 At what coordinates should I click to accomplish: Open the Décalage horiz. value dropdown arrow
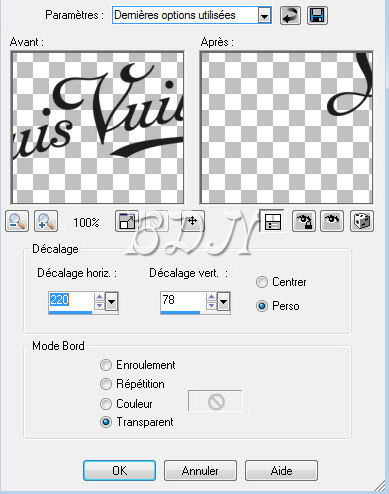tap(112, 302)
